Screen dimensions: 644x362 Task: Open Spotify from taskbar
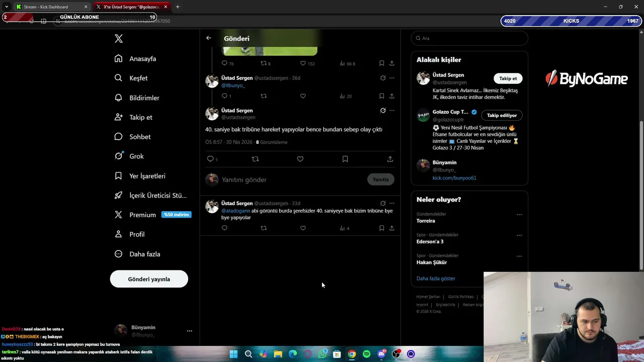point(367,354)
